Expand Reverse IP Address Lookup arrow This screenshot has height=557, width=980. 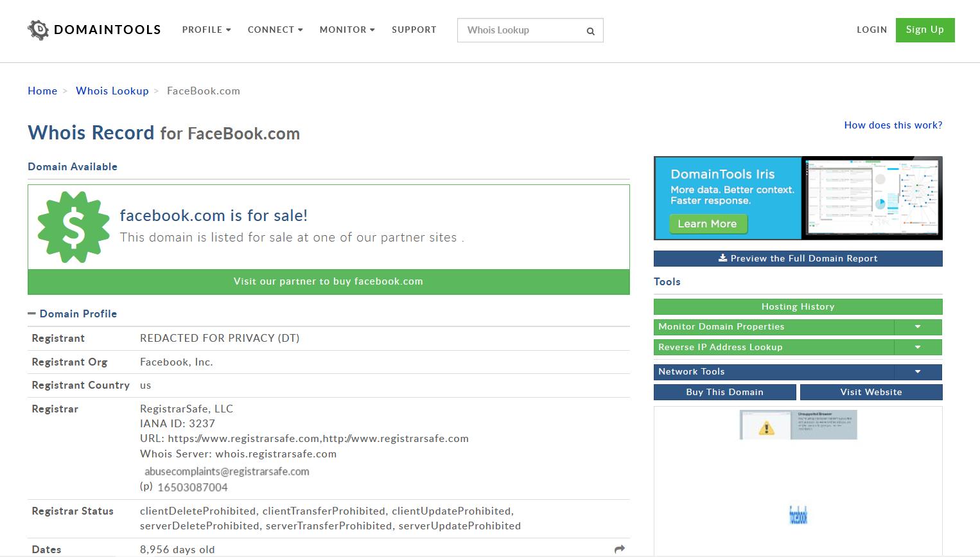(x=918, y=348)
